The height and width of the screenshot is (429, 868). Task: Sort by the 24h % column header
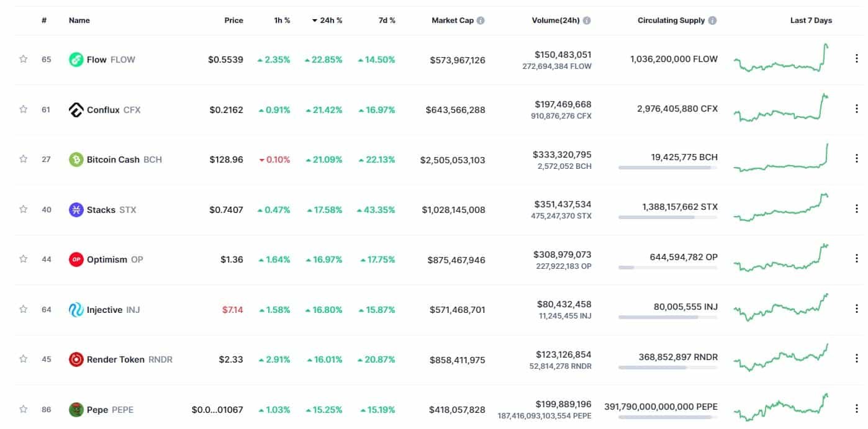pos(327,20)
